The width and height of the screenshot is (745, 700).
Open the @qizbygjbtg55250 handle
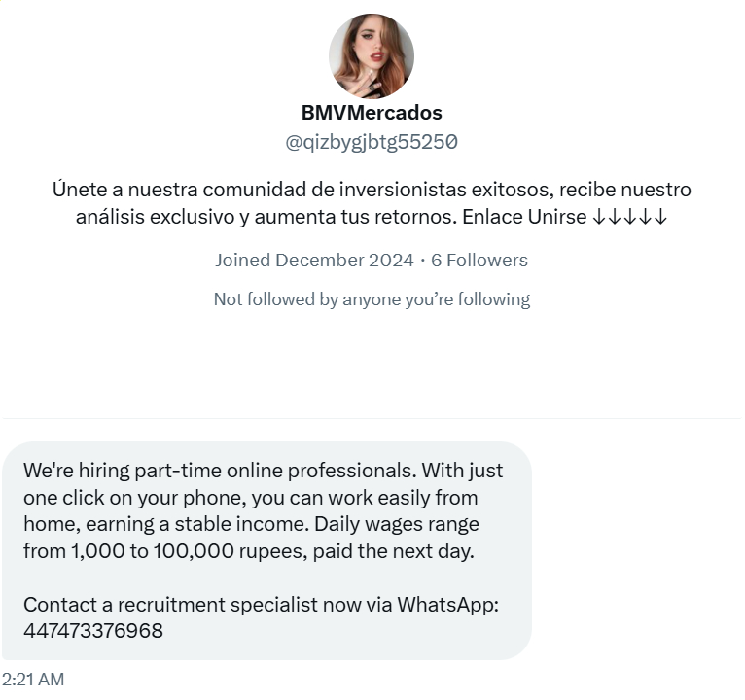(x=372, y=142)
